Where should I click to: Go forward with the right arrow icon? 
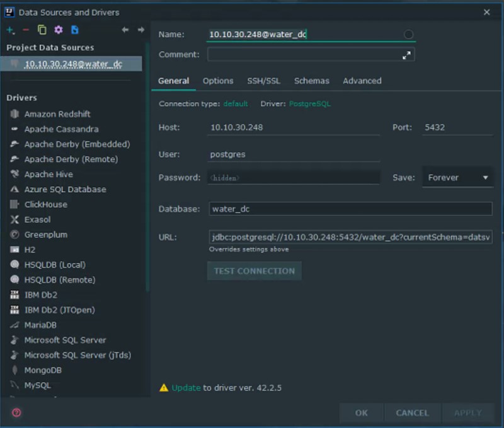coord(140,30)
